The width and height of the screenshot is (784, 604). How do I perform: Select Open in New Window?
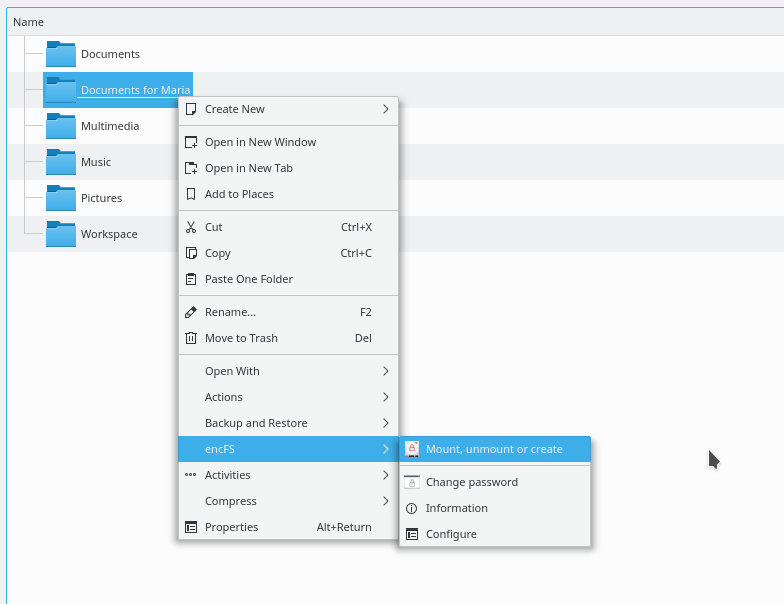click(x=288, y=142)
